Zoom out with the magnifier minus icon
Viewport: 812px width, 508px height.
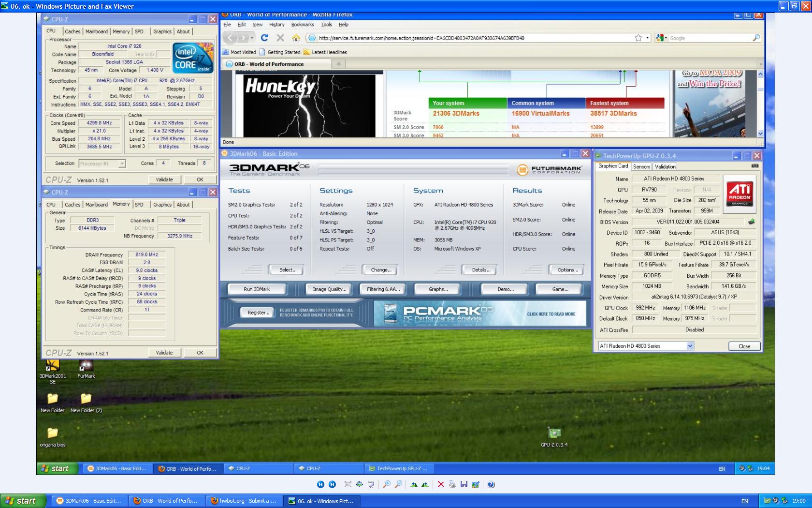[x=398, y=484]
